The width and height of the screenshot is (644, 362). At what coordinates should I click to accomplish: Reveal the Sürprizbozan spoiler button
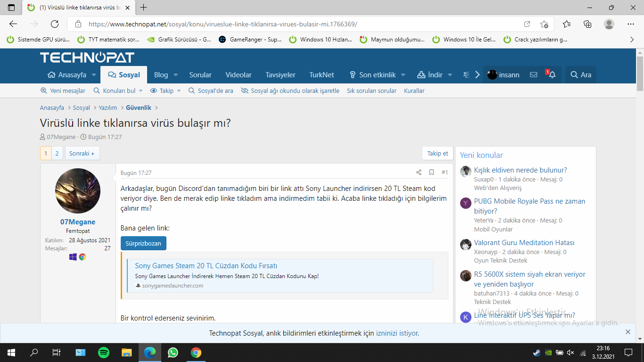[x=143, y=243]
